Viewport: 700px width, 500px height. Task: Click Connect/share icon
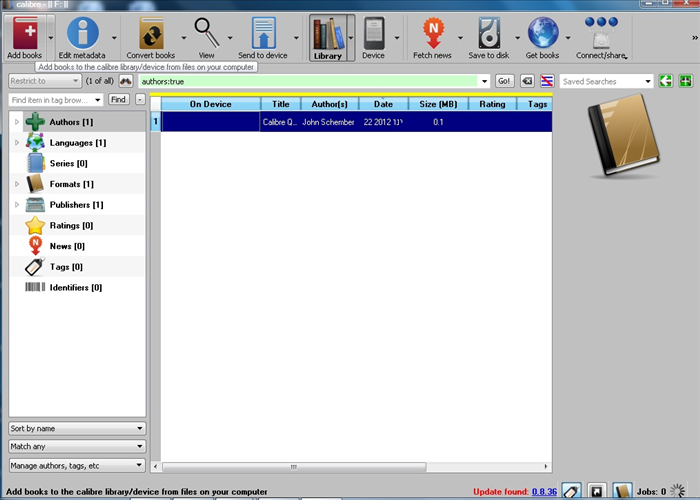[601, 33]
